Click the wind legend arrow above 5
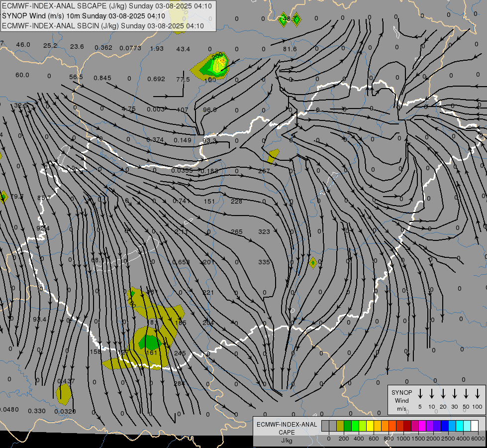Viewport: 487px width, 448px height. point(420,394)
